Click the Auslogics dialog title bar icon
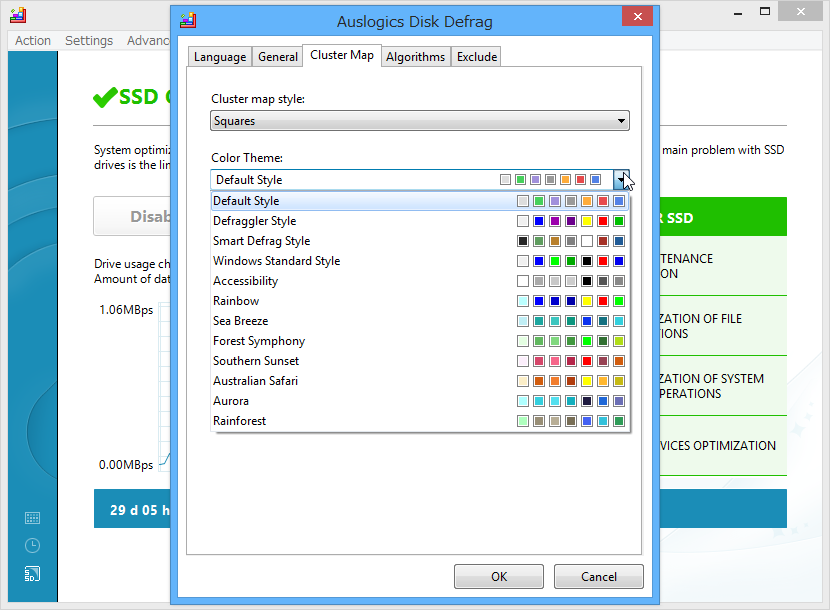This screenshot has width=830, height=610. [x=188, y=21]
